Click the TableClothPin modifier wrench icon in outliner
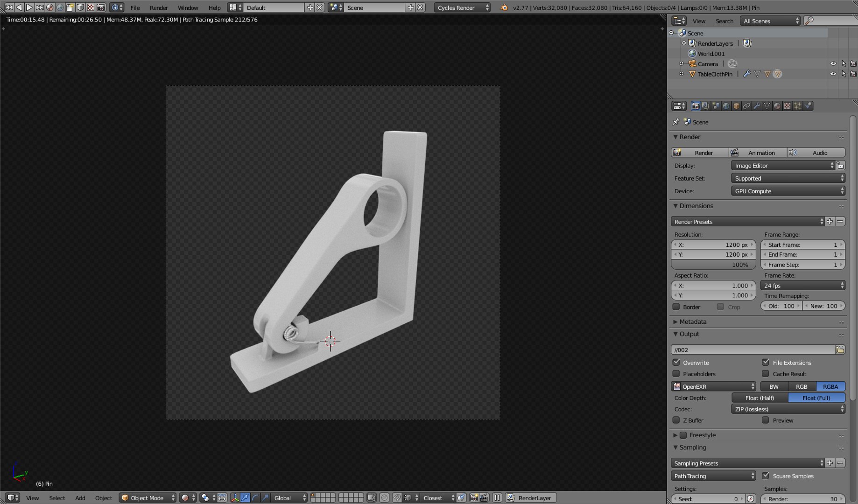This screenshot has width=858, height=504. [747, 74]
